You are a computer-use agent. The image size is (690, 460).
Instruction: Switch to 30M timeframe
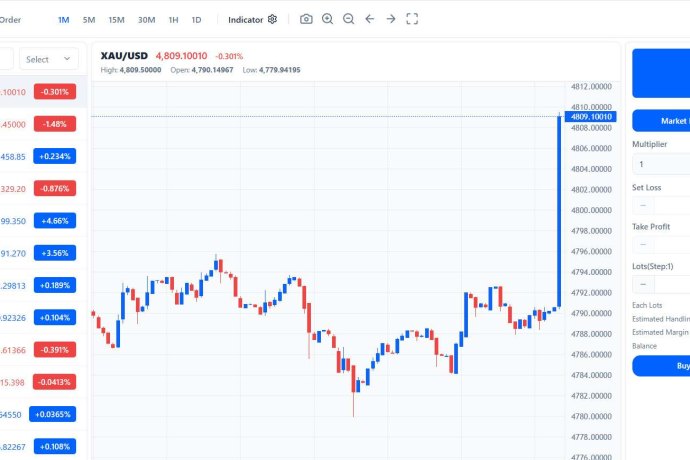[147, 20]
